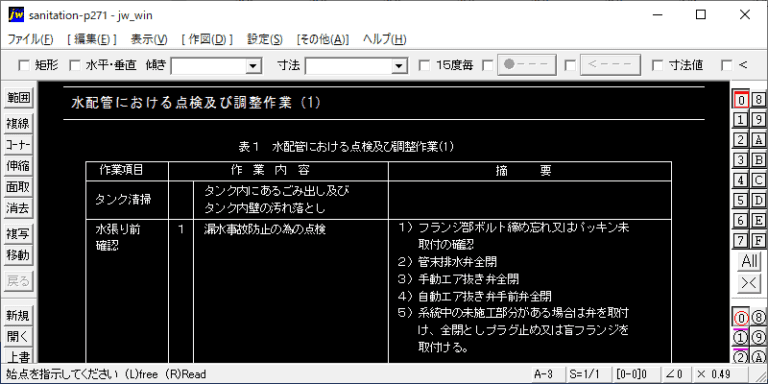Select layer button 0 in square layer panel
The width and height of the screenshot is (768, 384).
(741, 100)
